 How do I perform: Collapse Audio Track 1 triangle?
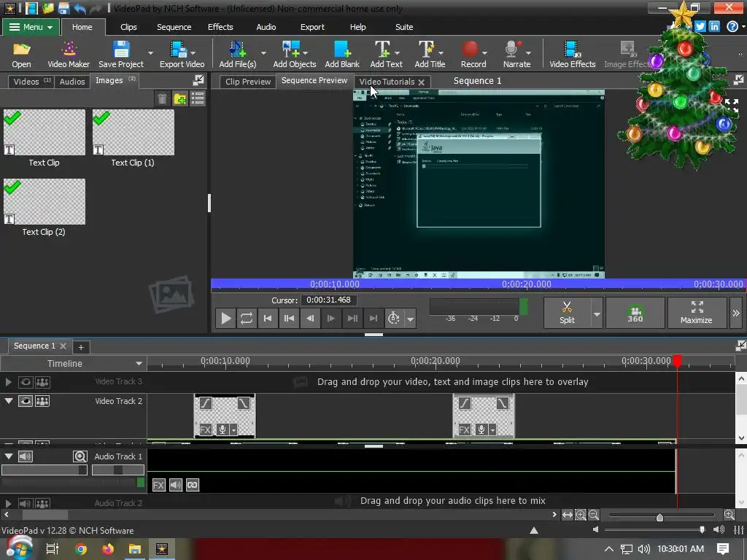pyautogui.click(x=9, y=456)
